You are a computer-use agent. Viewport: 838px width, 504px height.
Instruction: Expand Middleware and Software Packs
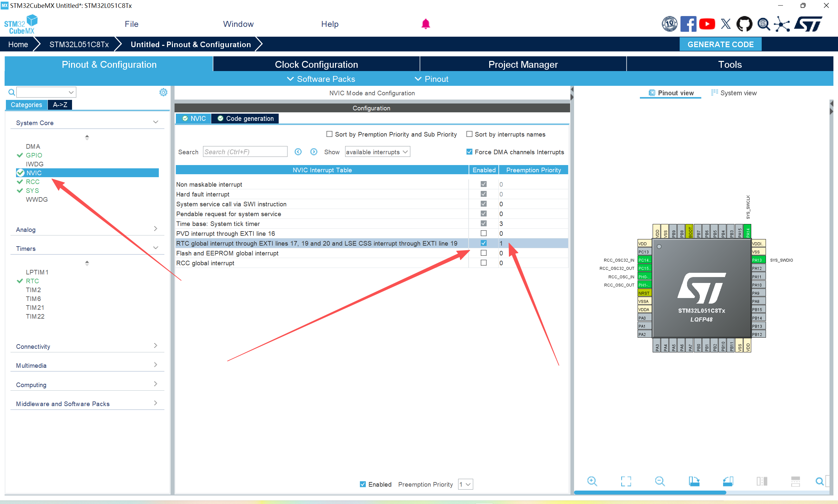tap(156, 403)
